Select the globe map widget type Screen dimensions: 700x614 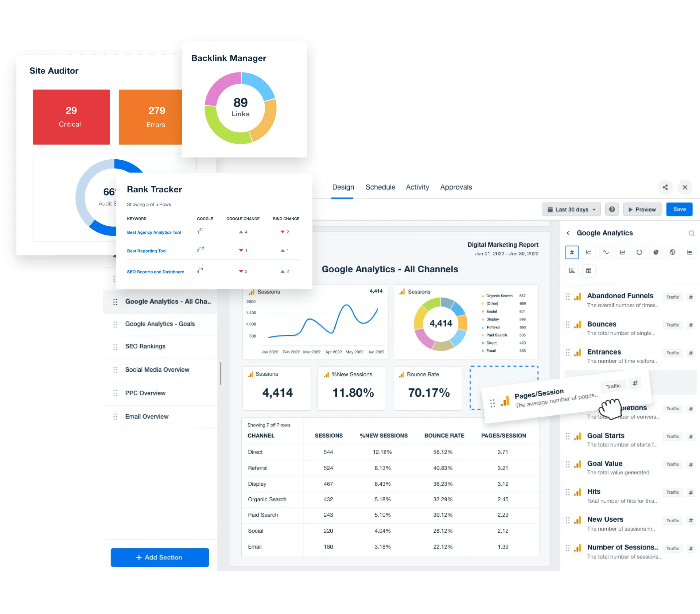click(x=673, y=252)
